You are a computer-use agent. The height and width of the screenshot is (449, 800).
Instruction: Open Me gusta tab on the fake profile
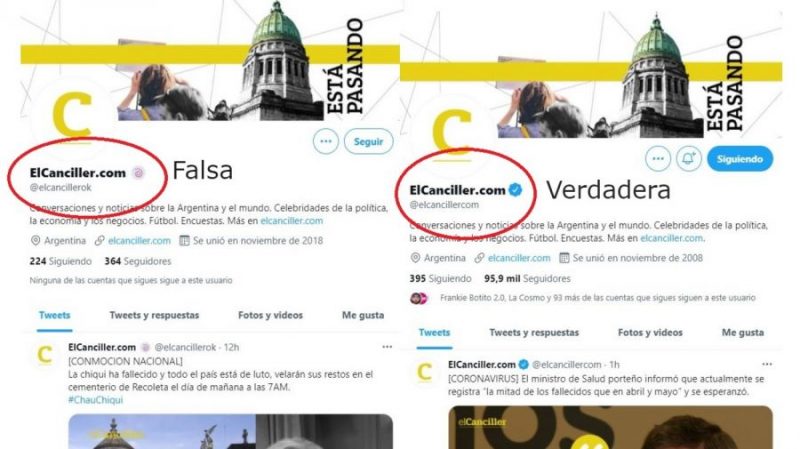coord(363,315)
